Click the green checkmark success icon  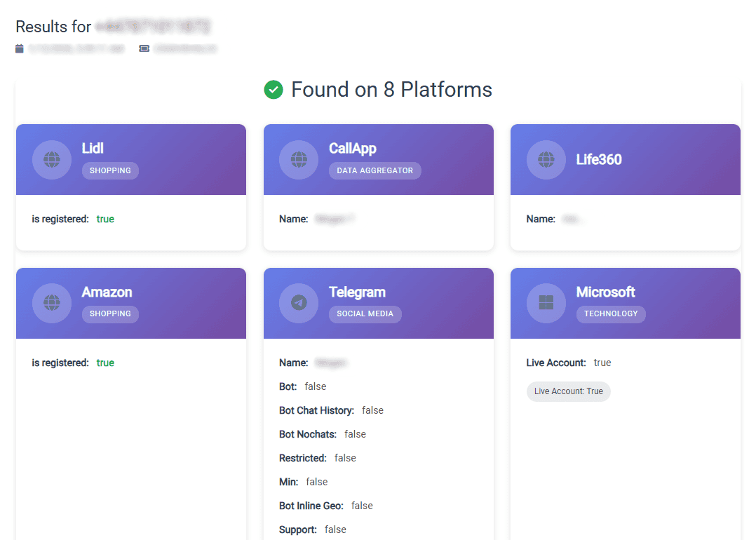274,90
